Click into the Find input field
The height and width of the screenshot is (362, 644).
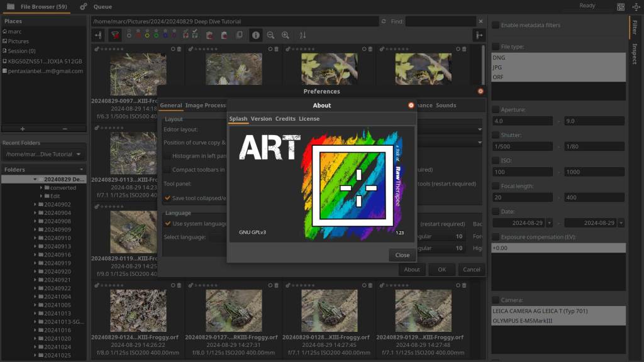[441, 21]
